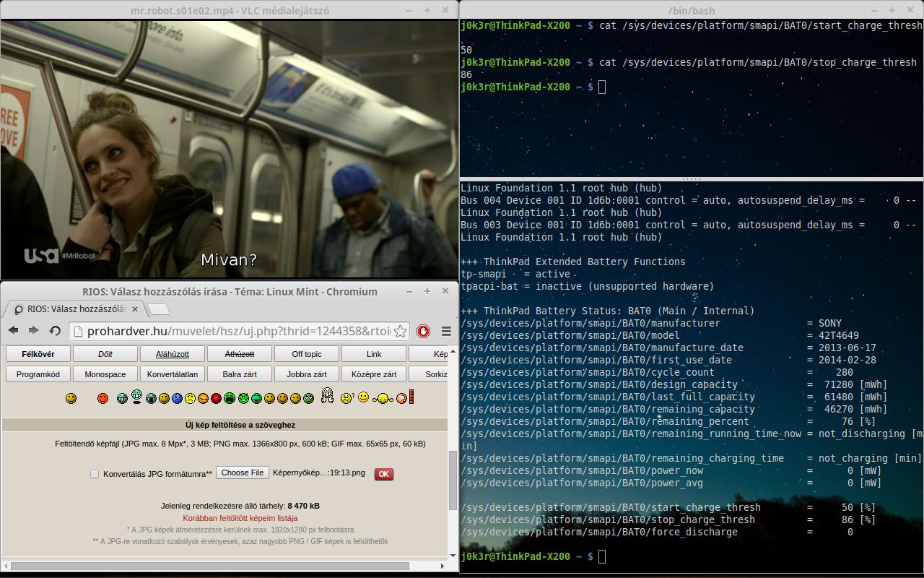Apply Dőlt (italic) formatting
Screen dimensions: 924x578
105,354
